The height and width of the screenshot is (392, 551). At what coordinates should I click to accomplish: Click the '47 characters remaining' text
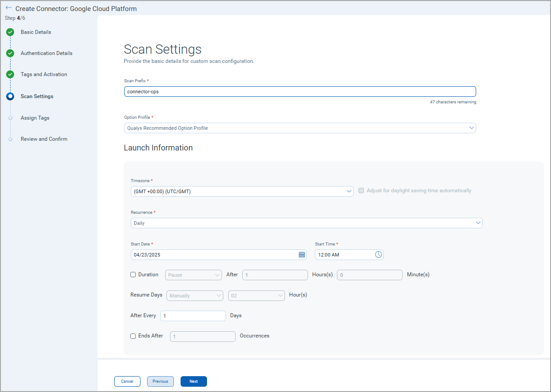click(453, 102)
